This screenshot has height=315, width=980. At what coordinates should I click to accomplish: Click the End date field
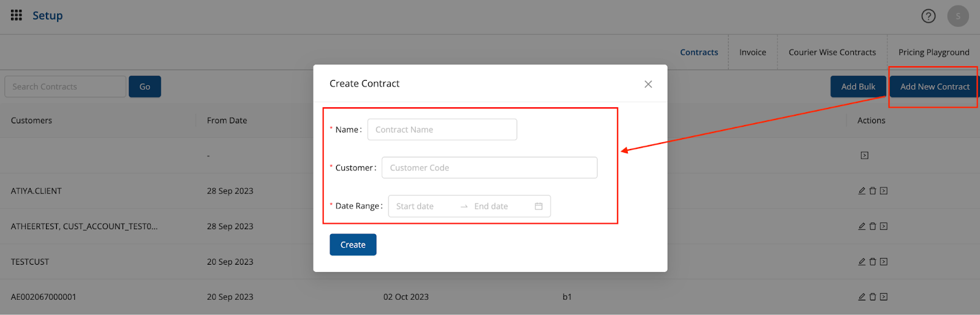click(497, 207)
